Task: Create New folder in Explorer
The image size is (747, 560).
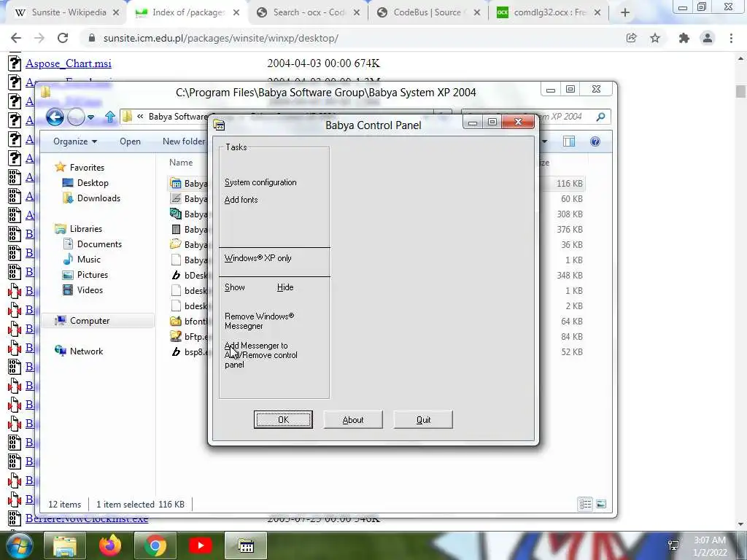Action: pos(183,141)
